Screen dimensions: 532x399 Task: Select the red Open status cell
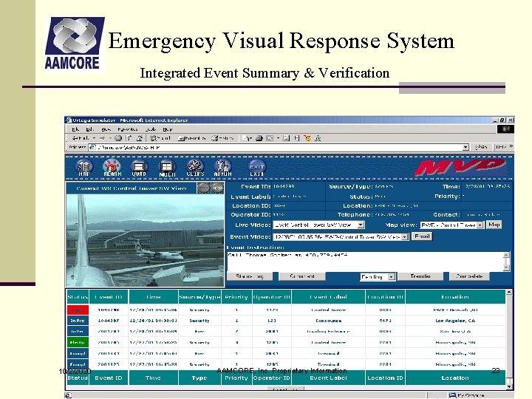pyautogui.click(x=78, y=310)
